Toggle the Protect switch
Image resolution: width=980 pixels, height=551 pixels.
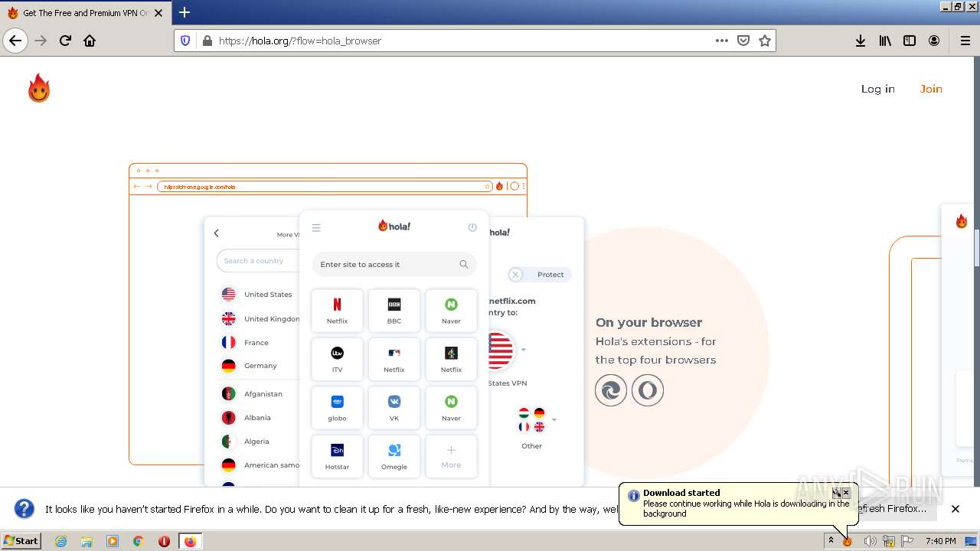pyautogui.click(x=539, y=275)
